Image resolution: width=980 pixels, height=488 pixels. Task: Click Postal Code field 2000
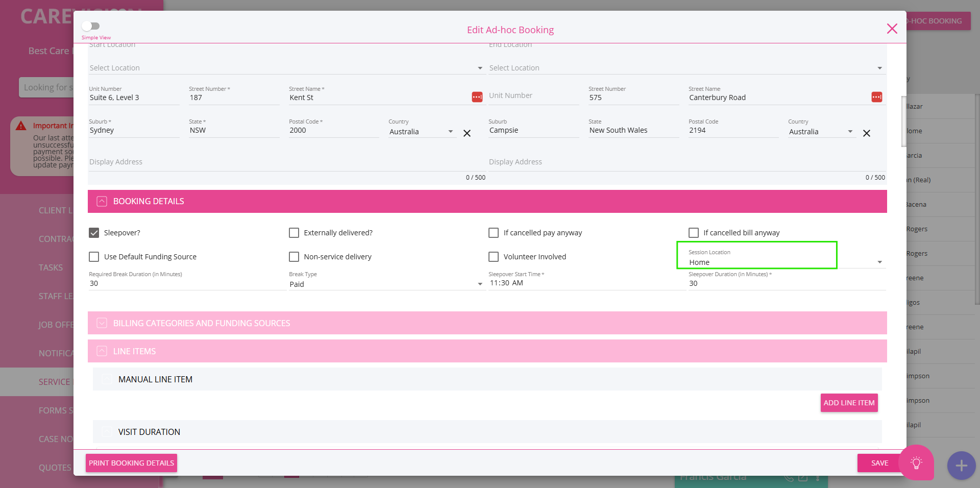coord(334,130)
